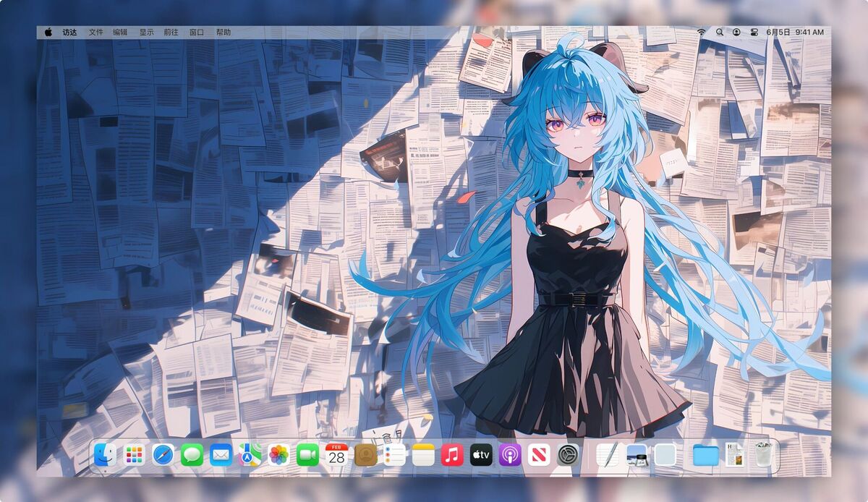The image size is (868, 502).
Task: Open the Calendar icon showing 28
Action: tap(337, 455)
